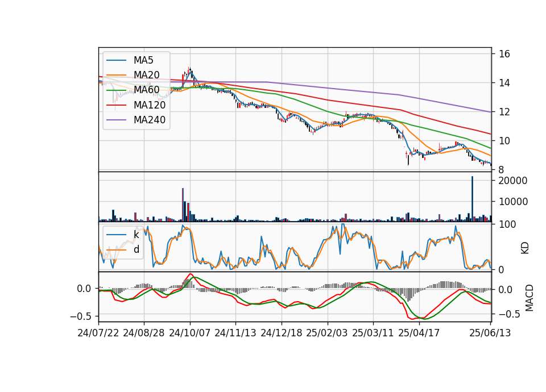Image resolution: width=546 pixels, height=392 pixels.
Task: Click the blue MA5 legend line sample
Action: click(116, 60)
